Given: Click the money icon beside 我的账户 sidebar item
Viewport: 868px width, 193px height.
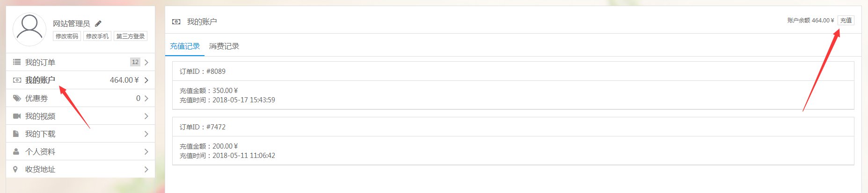Looking at the screenshot, I should point(17,80).
